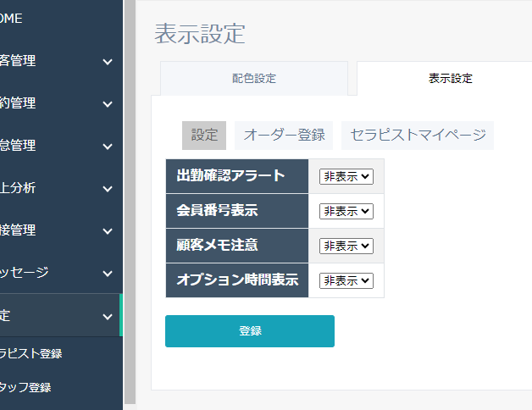Open the HOME sidebar item
The image size is (532, 410).
11,19
